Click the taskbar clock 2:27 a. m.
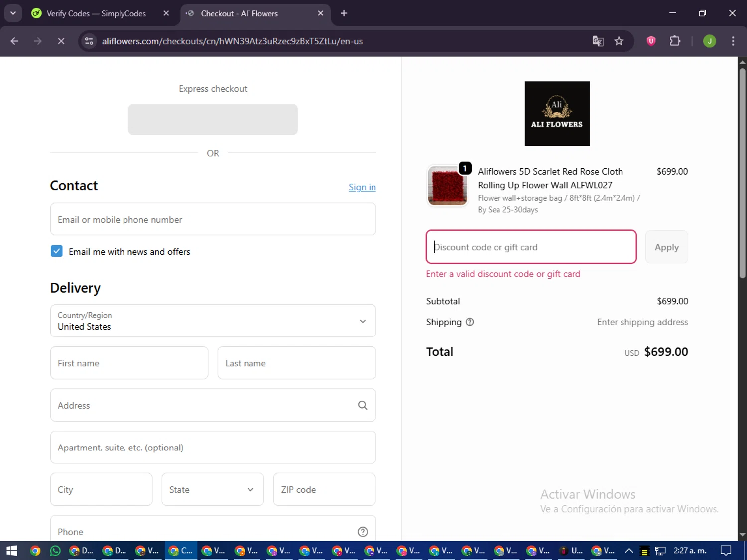 690,551
